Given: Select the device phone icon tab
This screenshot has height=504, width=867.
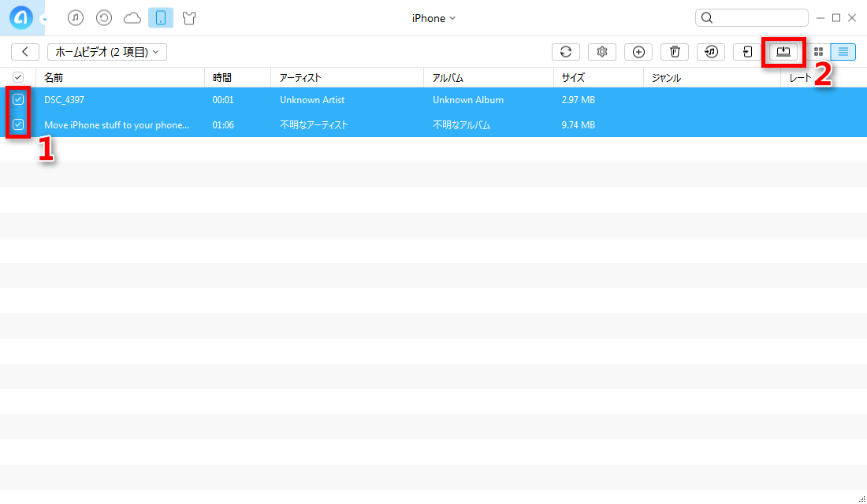Looking at the screenshot, I should click(x=161, y=18).
